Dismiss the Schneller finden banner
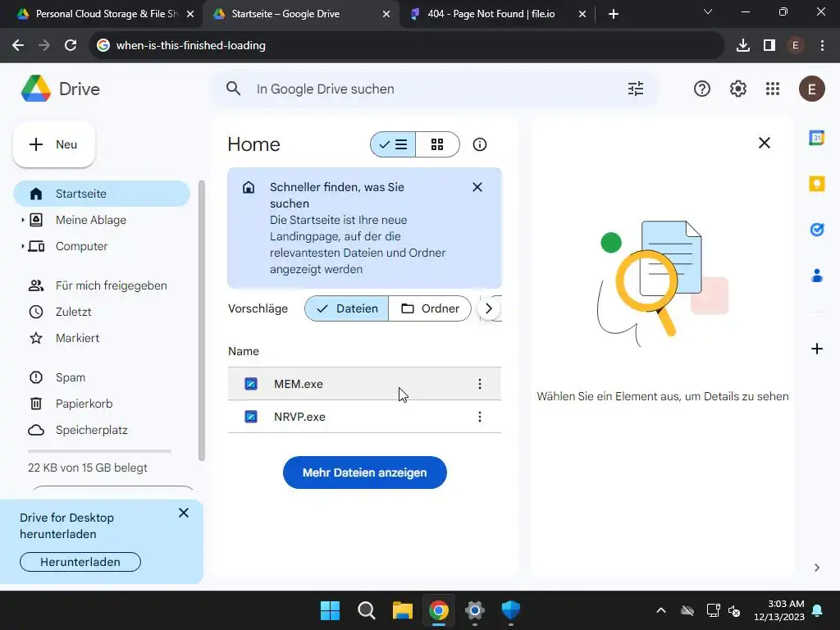The width and height of the screenshot is (840, 630). coord(477,187)
